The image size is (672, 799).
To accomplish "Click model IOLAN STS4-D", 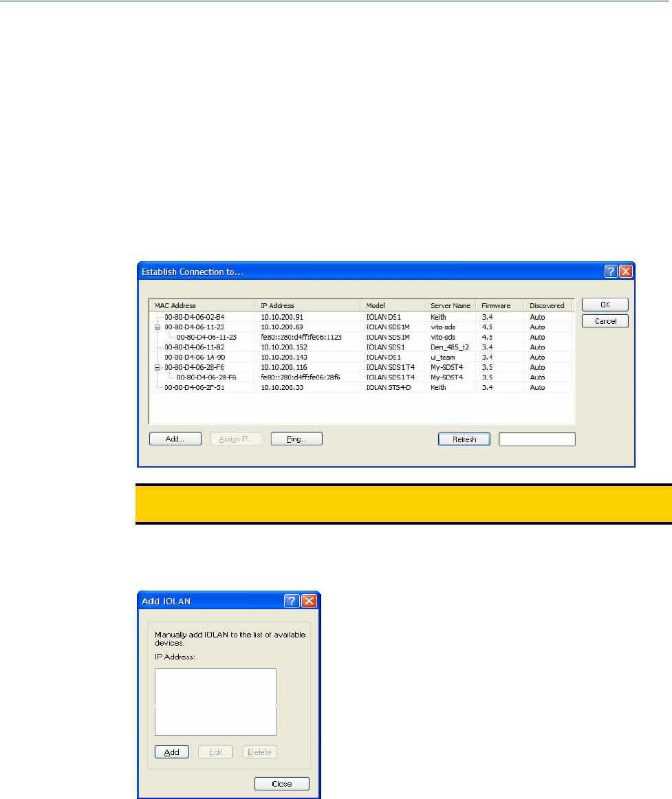I will [x=389, y=387].
